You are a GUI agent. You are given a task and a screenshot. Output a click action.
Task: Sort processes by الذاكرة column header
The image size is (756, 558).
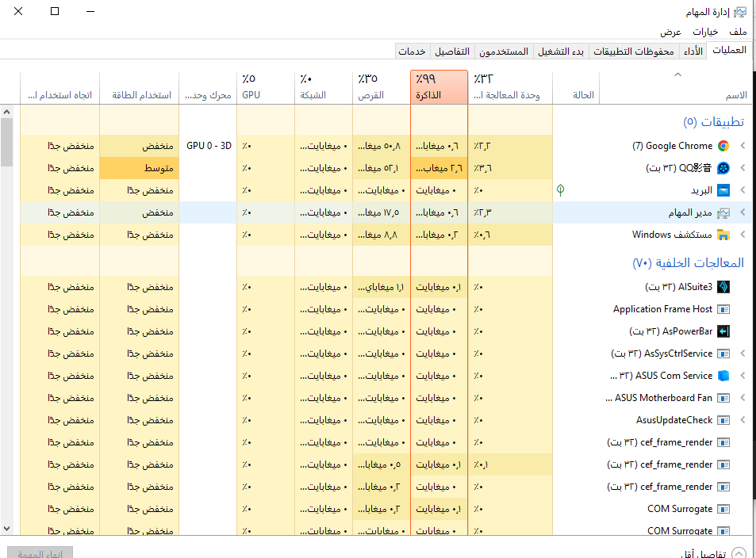click(x=439, y=86)
